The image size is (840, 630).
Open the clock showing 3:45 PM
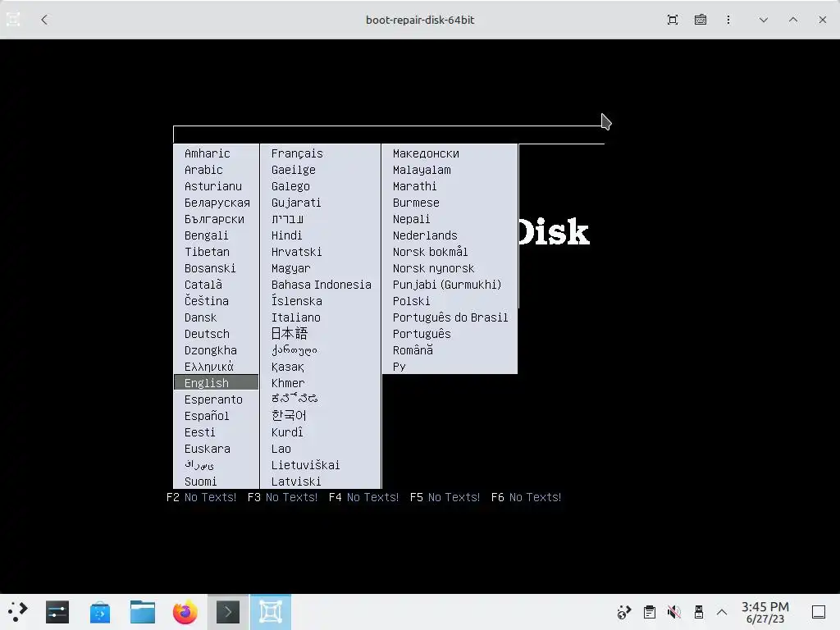765,612
